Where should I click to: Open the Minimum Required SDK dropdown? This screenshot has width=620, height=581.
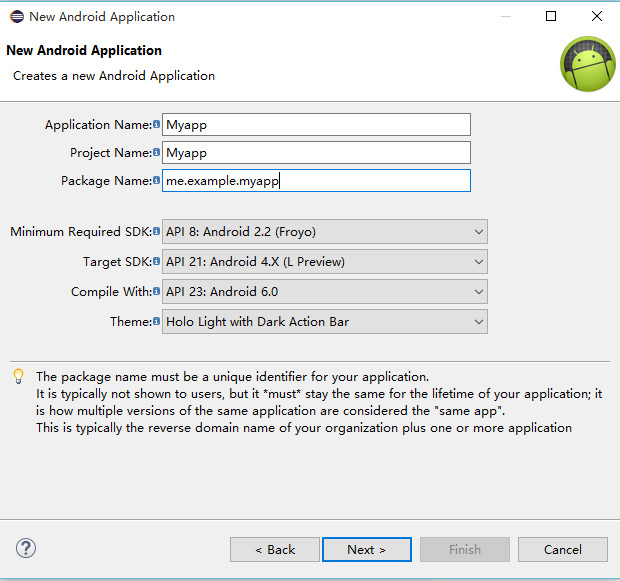325,231
